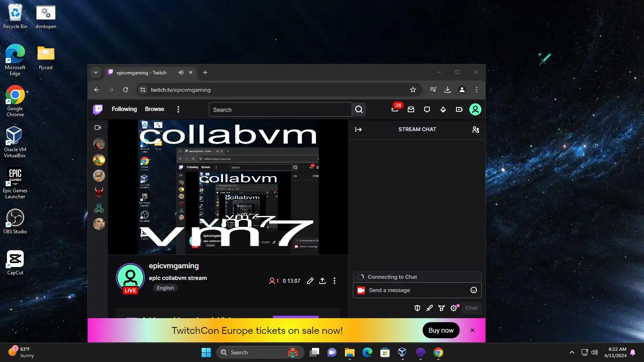Open the teal cubes avatar channel in the sidebar
This screenshot has width=644, height=362.
pos(99,208)
